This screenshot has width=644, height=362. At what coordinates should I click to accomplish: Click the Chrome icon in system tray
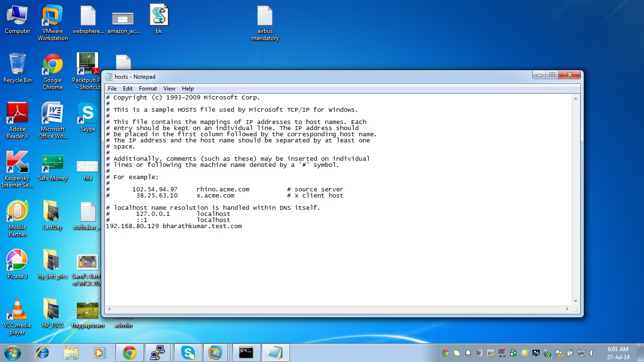(x=446, y=353)
